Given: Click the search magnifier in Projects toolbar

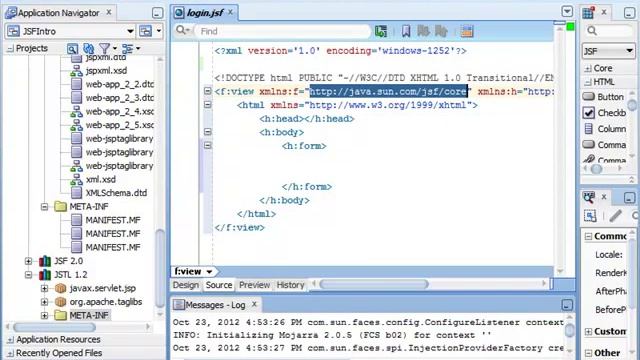Looking at the screenshot, I should coord(72,49).
